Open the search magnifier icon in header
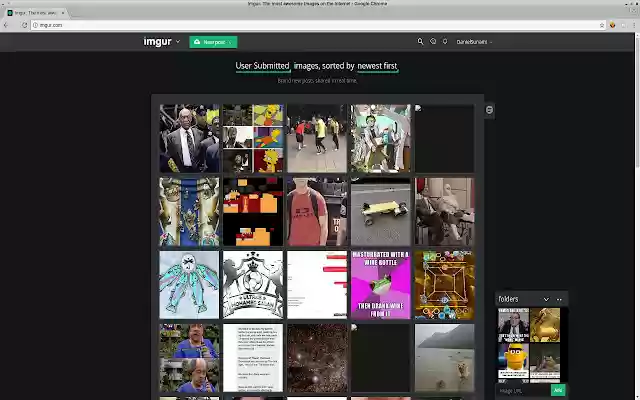This screenshot has height=400, width=640. (420, 42)
